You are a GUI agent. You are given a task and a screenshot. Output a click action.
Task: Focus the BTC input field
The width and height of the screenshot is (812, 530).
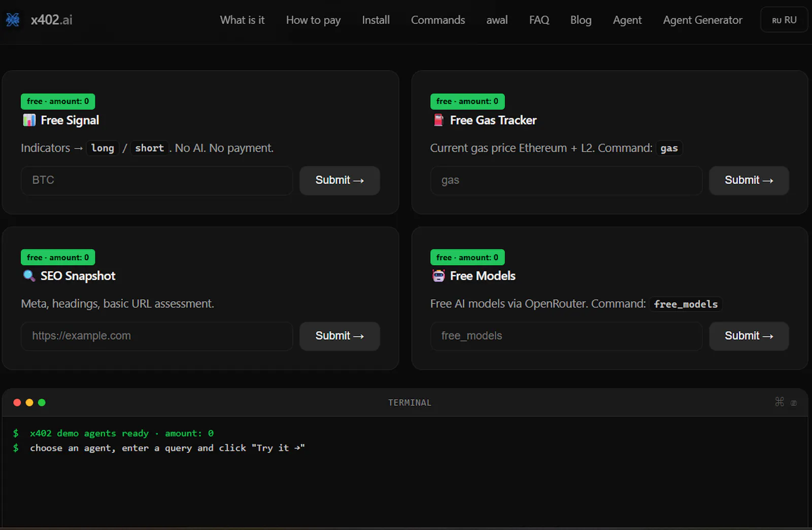(157, 181)
